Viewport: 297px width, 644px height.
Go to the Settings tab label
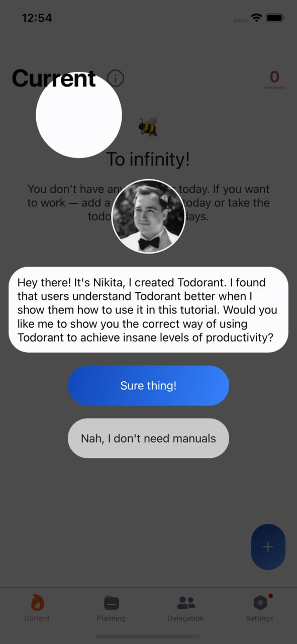point(260,618)
